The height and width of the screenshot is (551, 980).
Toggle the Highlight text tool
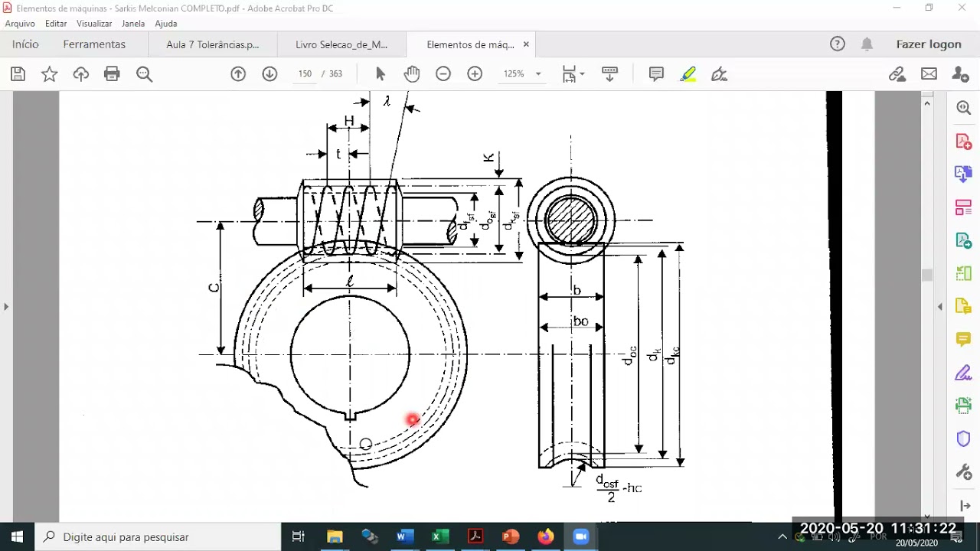tap(688, 74)
